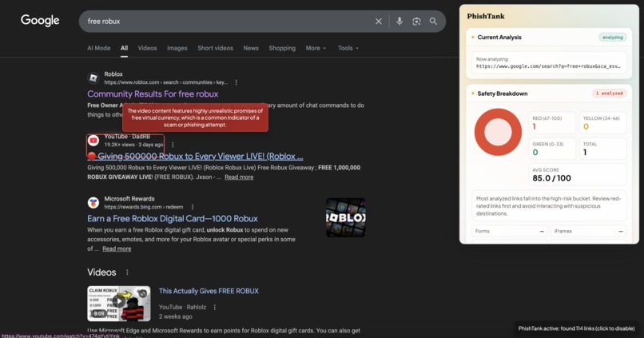644x338 pixels.
Task: Open Google Lens image search icon
Action: 416,22
